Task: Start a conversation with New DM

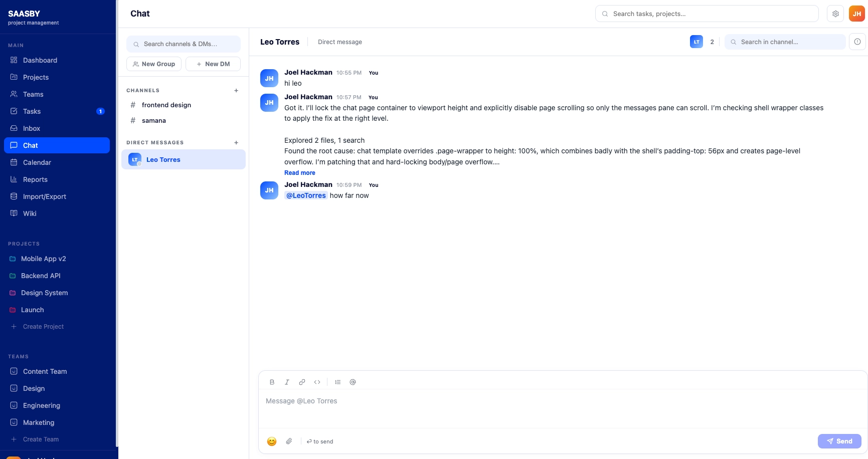Action: pyautogui.click(x=213, y=64)
